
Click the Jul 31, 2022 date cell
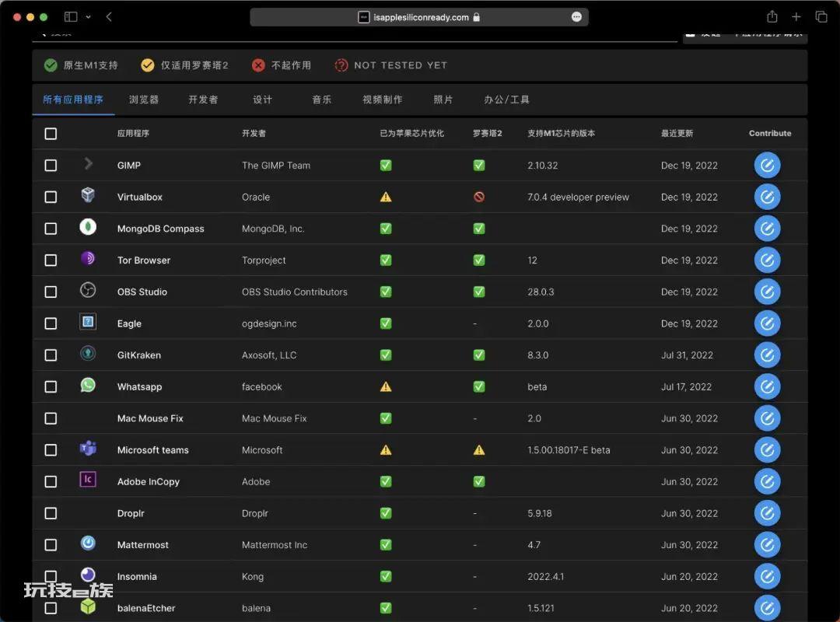tap(687, 355)
